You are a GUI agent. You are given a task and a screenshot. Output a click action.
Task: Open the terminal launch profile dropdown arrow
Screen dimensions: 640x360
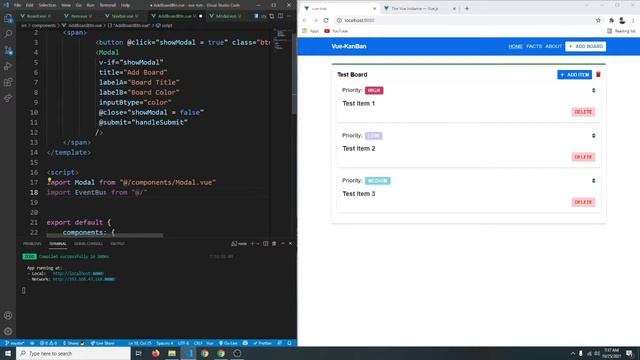[258, 244]
